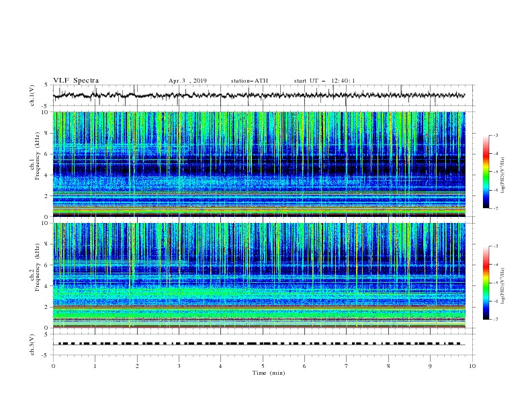Click the ch.1 spectrogram panel
This screenshot has height=411, width=532.
coord(259,164)
